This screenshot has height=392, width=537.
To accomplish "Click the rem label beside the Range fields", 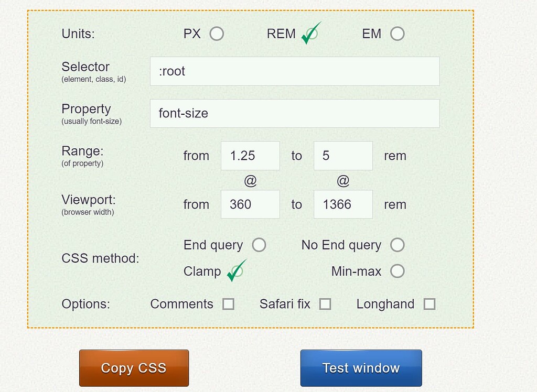I will 394,156.
